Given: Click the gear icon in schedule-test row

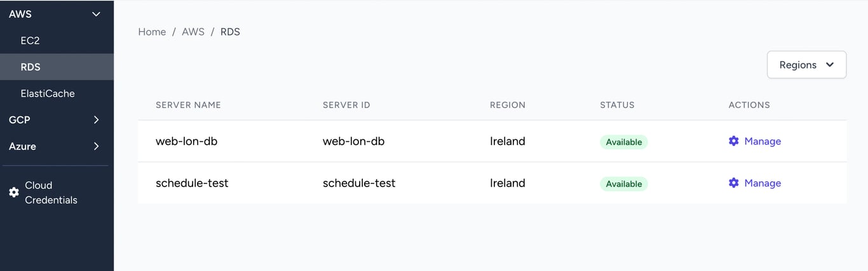Looking at the screenshot, I should pos(733,183).
